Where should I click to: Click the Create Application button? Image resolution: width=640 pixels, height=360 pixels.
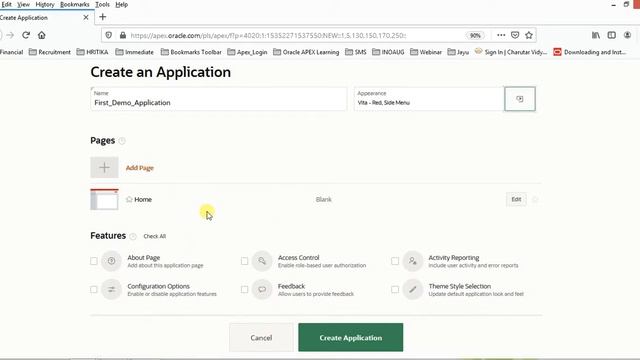pos(351,338)
